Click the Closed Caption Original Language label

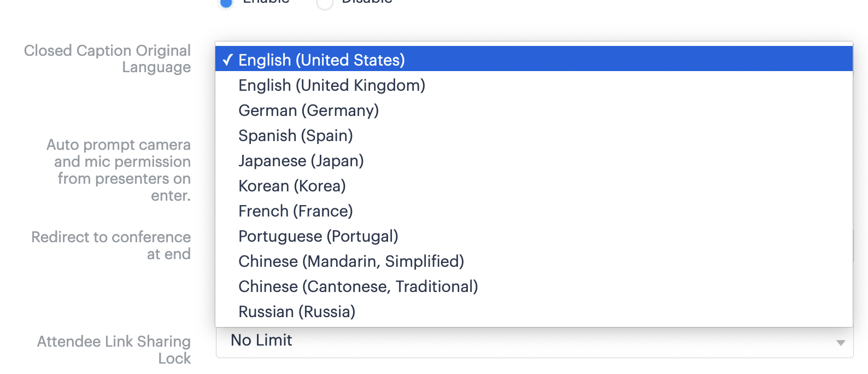(108, 59)
